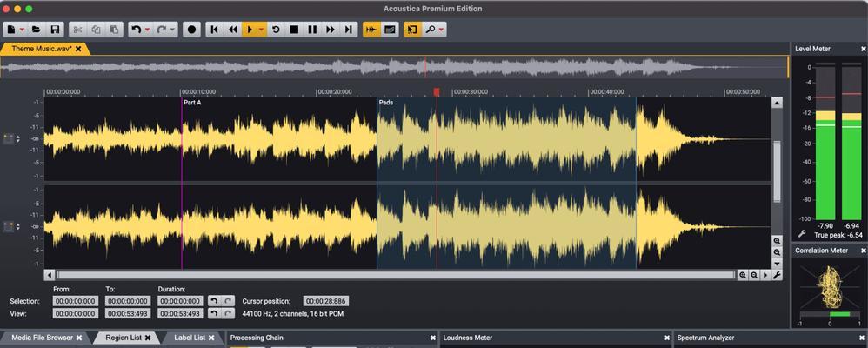Undo the last selection change
Screen dimensions: 868x348
214,301
